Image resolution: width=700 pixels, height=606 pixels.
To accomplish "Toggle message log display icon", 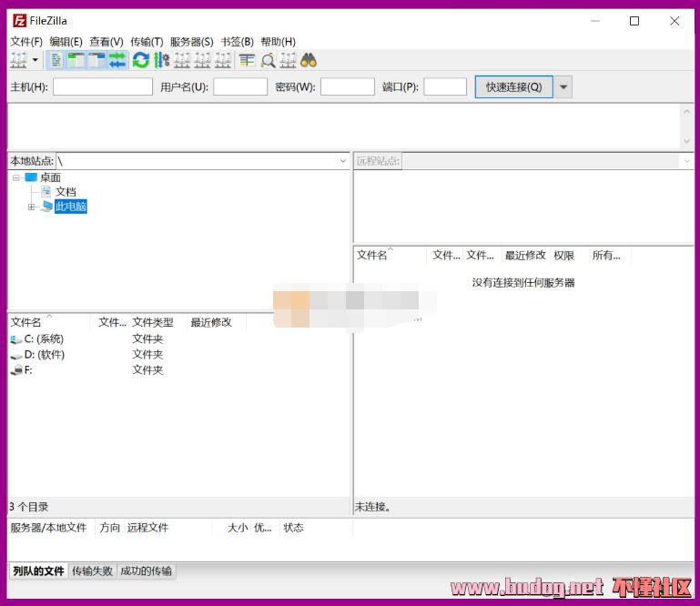I will [x=56, y=60].
